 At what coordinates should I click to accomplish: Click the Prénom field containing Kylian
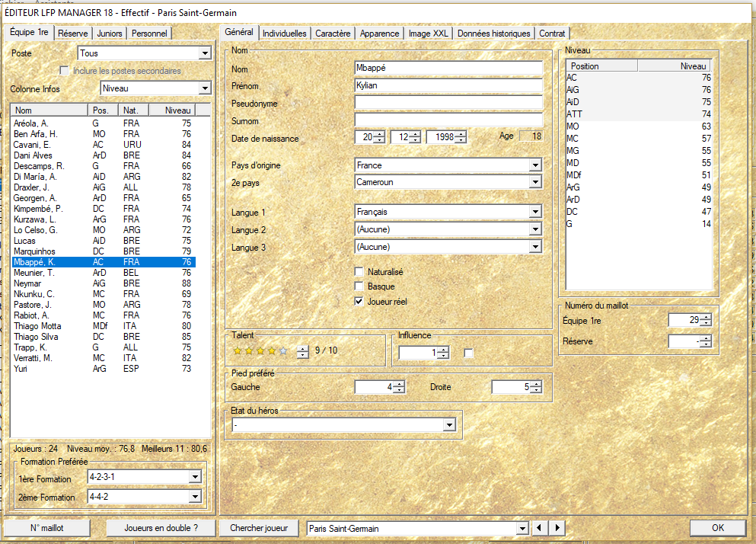coord(448,85)
